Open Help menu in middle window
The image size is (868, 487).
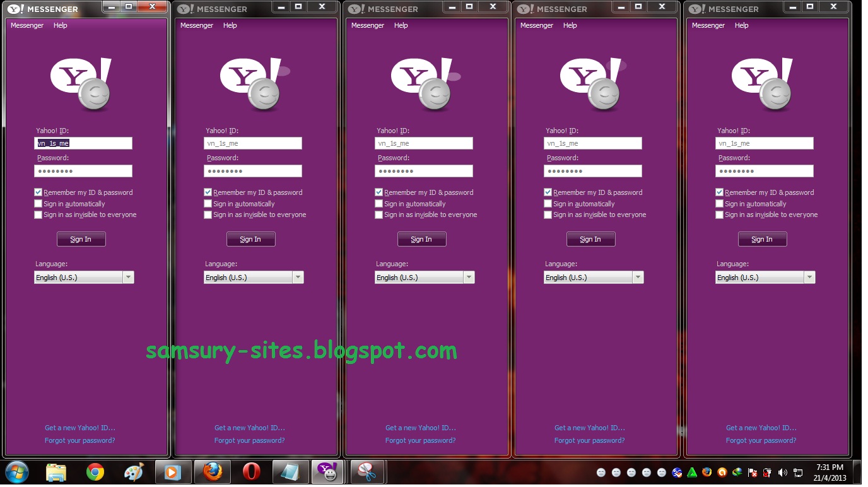pyautogui.click(x=401, y=25)
